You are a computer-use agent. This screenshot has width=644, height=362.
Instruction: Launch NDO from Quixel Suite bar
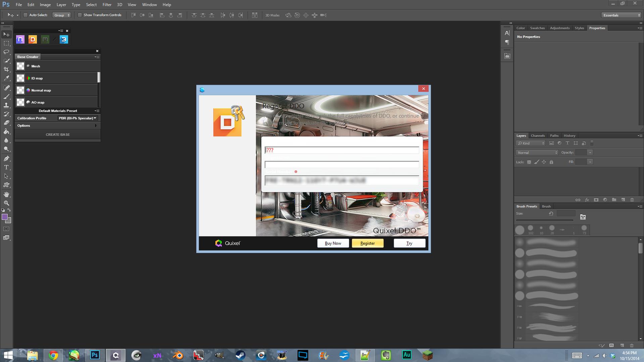tap(20, 40)
